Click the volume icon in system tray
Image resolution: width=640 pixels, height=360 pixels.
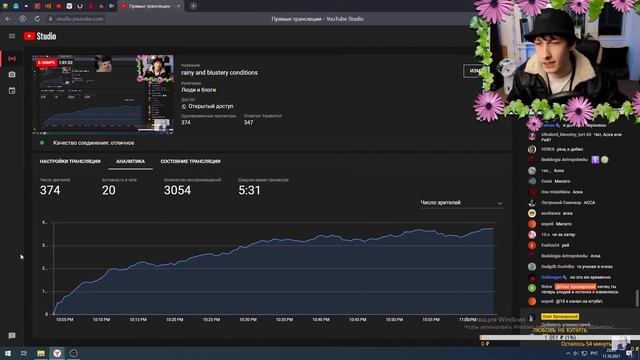[576, 353]
